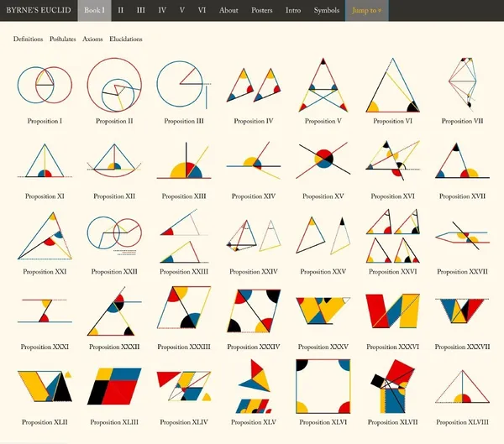Open the Proposition II diagram thumbnail
The width and height of the screenshot is (504, 444).
point(114,85)
